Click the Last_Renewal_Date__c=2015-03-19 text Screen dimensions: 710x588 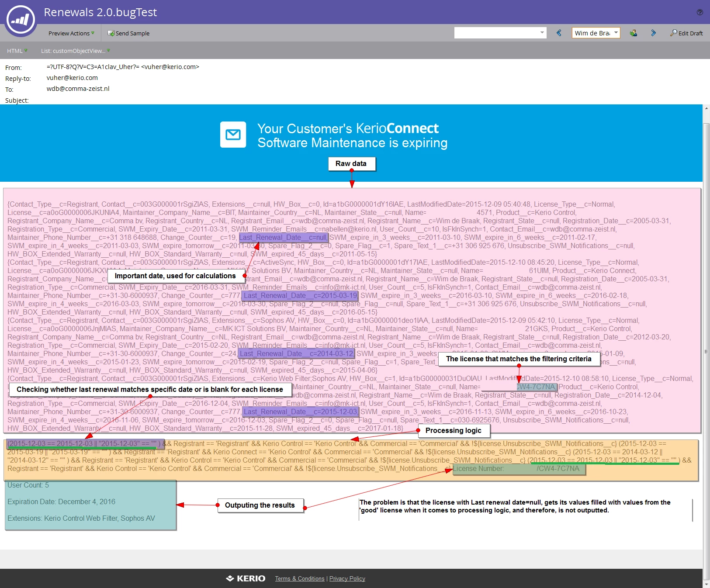pos(300,296)
